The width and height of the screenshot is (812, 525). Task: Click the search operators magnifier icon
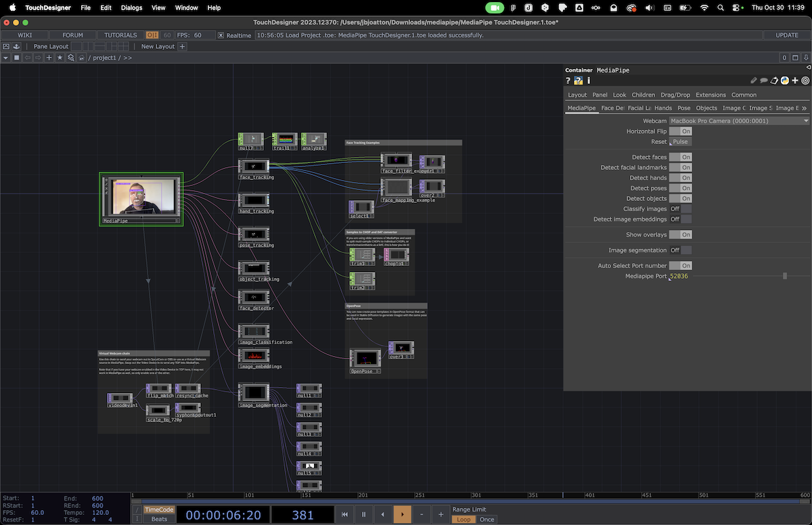[70, 58]
